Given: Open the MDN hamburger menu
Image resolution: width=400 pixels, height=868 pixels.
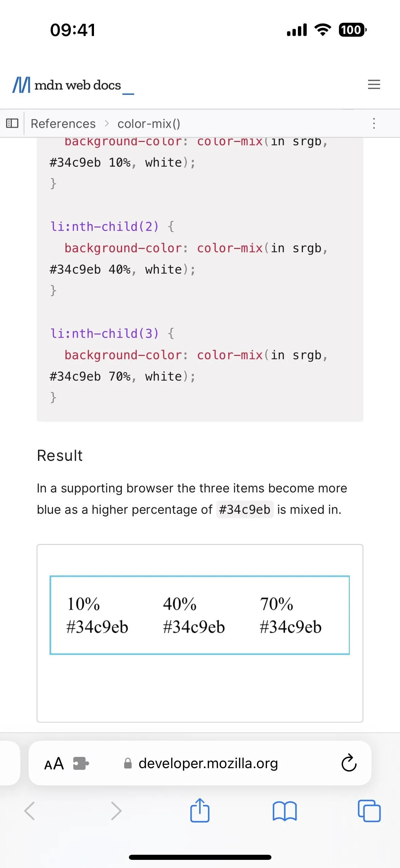Looking at the screenshot, I should (374, 84).
